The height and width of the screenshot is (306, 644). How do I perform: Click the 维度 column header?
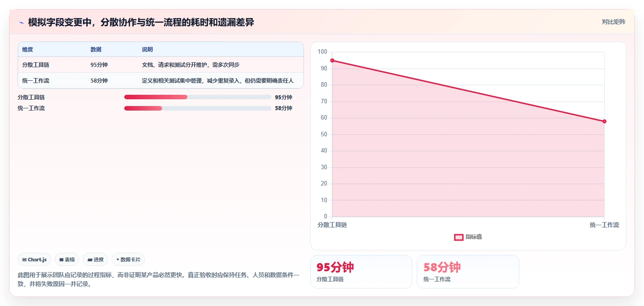coord(28,50)
